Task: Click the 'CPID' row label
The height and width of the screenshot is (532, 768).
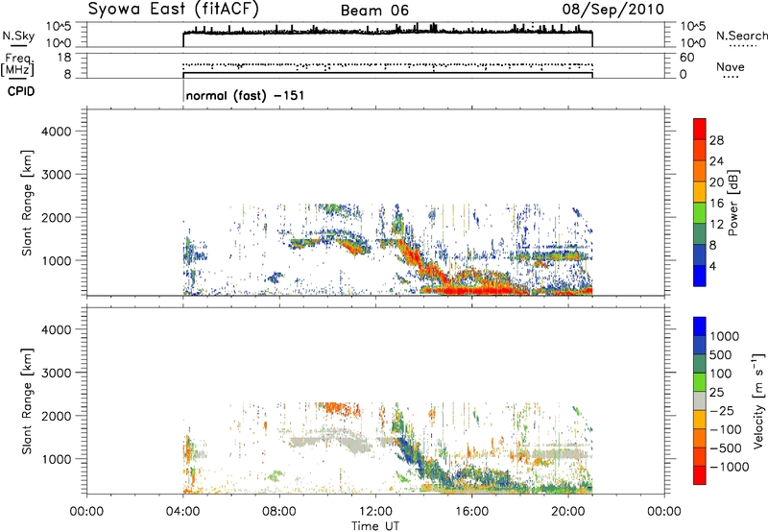Action: (x=21, y=91)
